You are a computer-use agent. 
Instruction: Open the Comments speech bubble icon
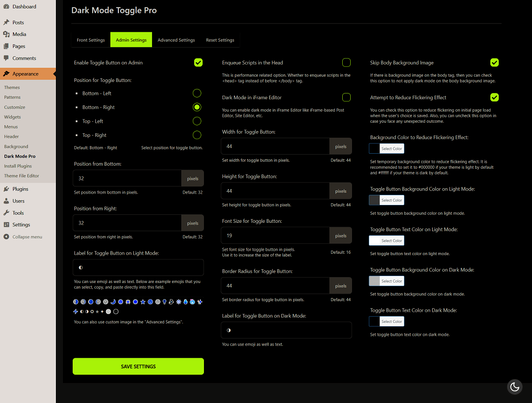click(x=6, y=58)
